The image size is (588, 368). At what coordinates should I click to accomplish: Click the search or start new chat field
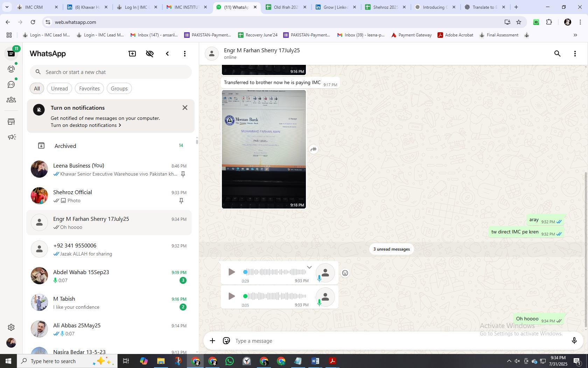(x=111, y=72)
